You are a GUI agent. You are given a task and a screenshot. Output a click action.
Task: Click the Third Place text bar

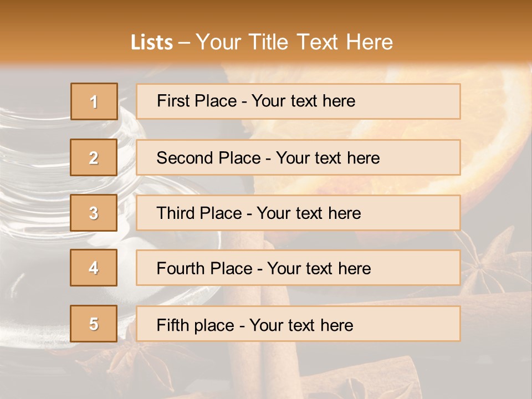click(x=298, y=213)
